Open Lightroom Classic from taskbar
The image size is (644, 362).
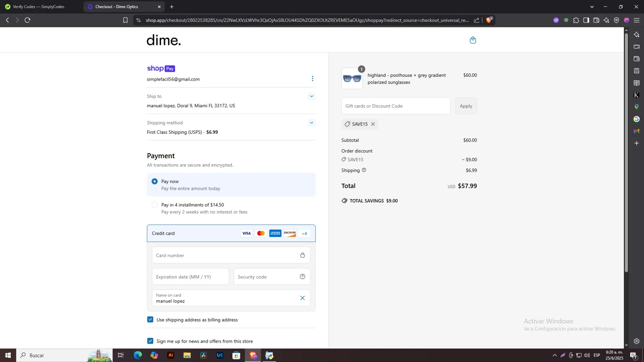click(x=220, y=355)
